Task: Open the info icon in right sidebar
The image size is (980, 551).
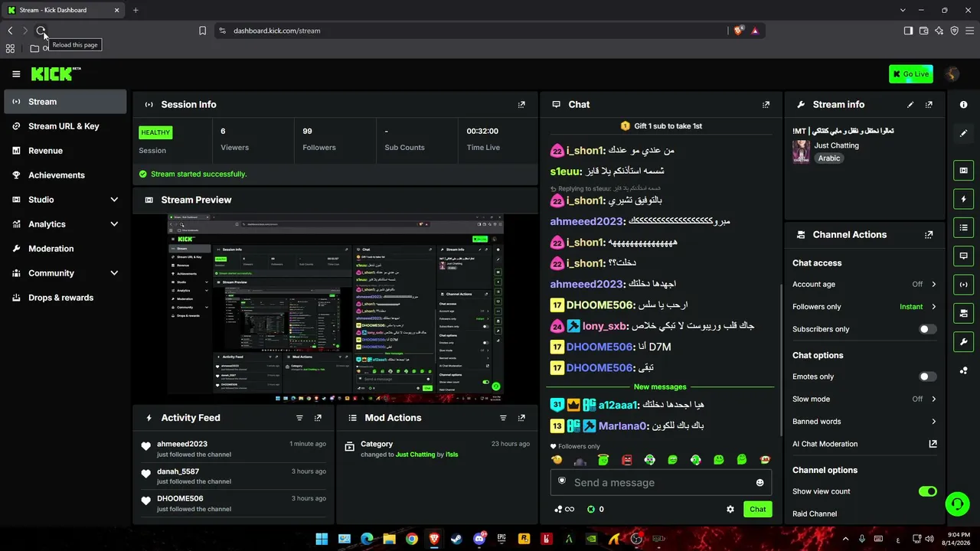Action: [x=964, y=105]
